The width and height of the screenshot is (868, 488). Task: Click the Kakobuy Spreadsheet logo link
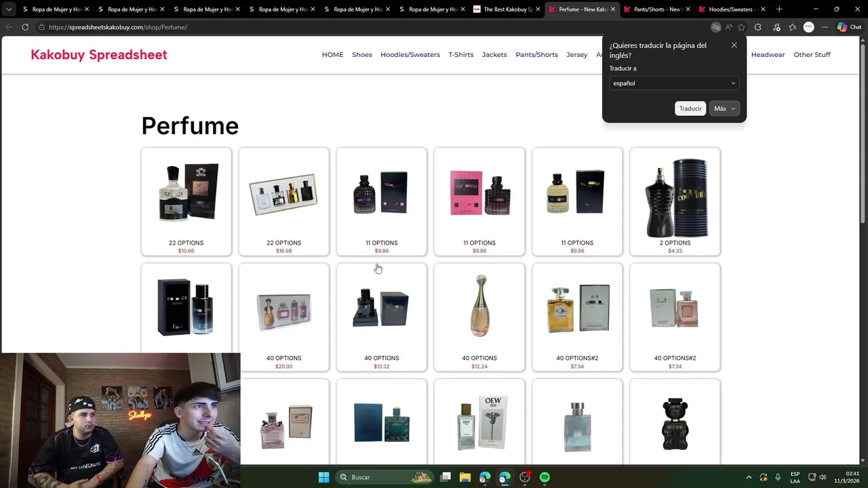point(99,55)
